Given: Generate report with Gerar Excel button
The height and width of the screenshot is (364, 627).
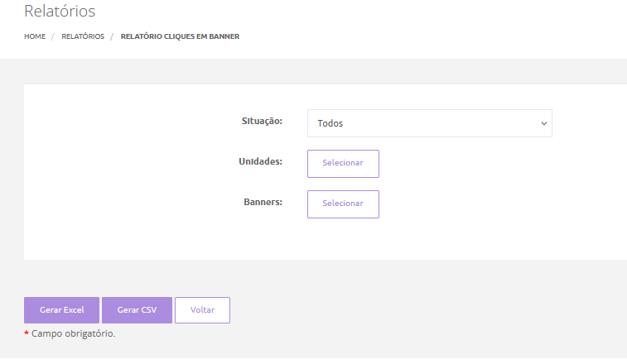Looking at the screenshot, I should [x=61, y=310].
